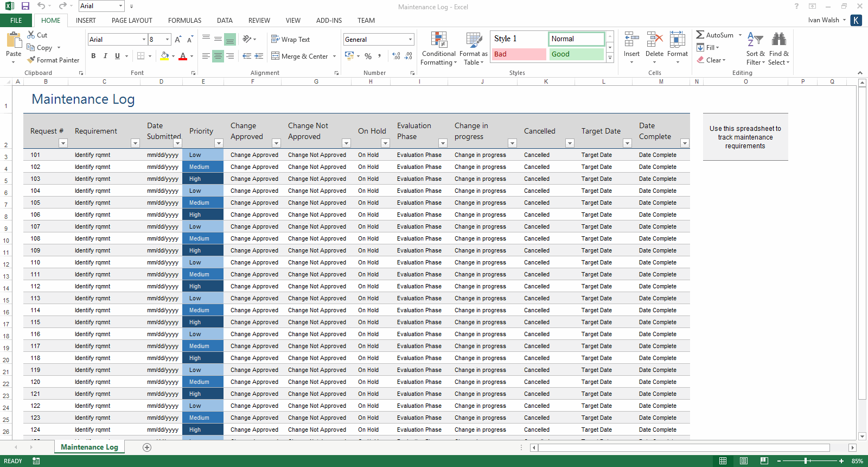Apply the Bad cell style

point(519,54)
